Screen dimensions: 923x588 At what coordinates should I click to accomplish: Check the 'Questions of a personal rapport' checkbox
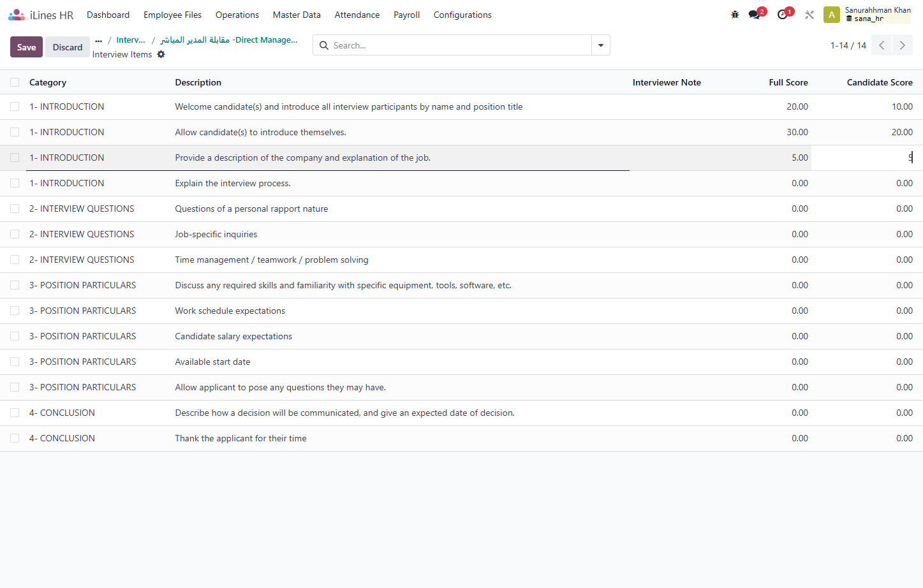click(x=15, y=209)
